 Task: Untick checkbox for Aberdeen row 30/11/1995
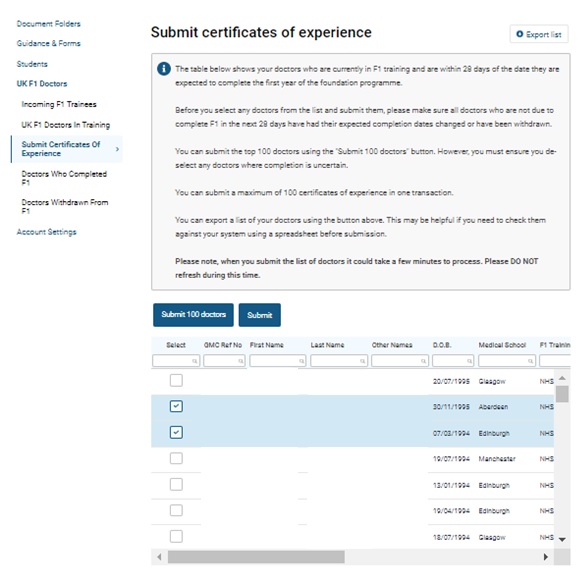click(x=176, y=406)
